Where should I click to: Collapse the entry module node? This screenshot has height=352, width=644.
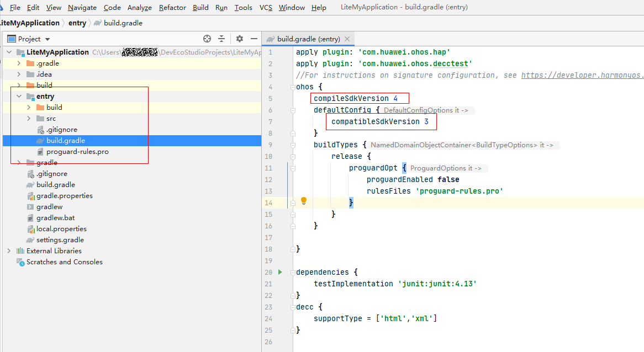point(19,97)
